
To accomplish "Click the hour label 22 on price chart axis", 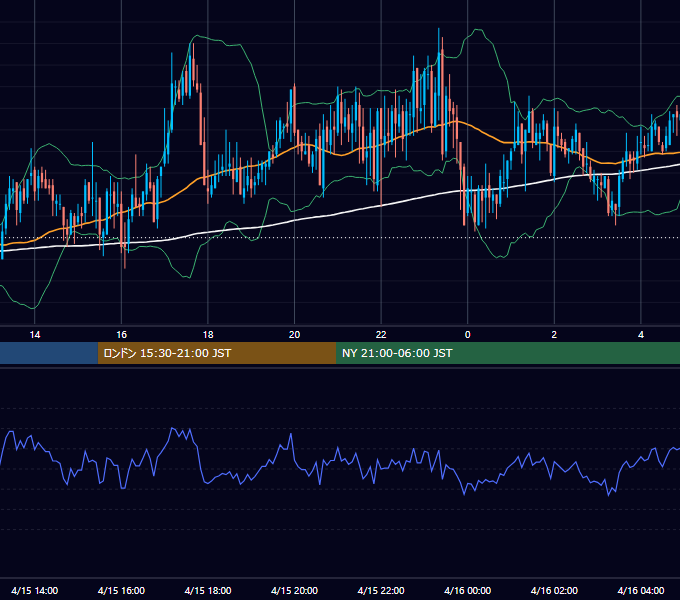I will pyautogui.click(x=381, y=335).
